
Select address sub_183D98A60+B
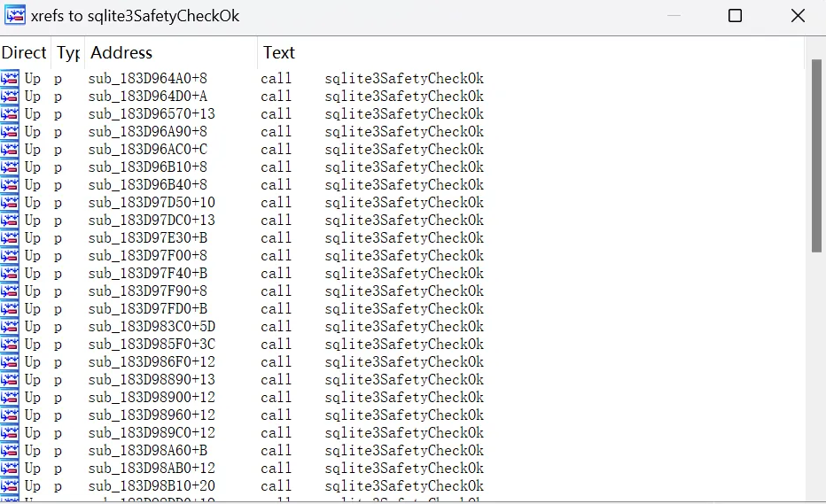click(x=147, y=450)
